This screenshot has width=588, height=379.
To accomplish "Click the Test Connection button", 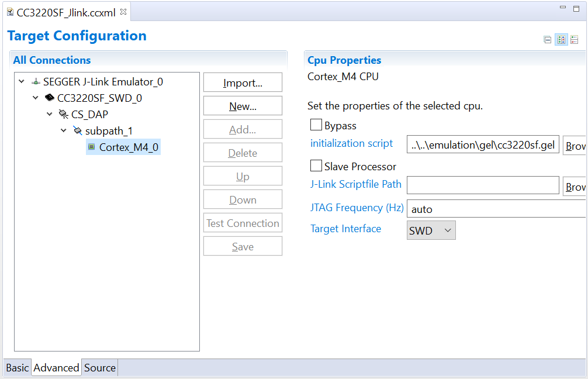I will (243, 223).
